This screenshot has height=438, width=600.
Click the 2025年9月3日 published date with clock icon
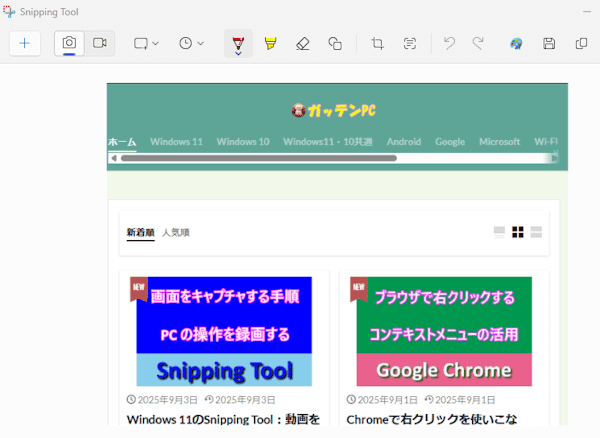point(162,400)
